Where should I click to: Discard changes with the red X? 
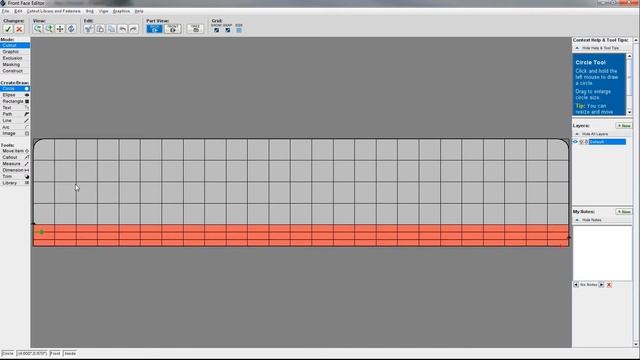click(x=19, y=29)
